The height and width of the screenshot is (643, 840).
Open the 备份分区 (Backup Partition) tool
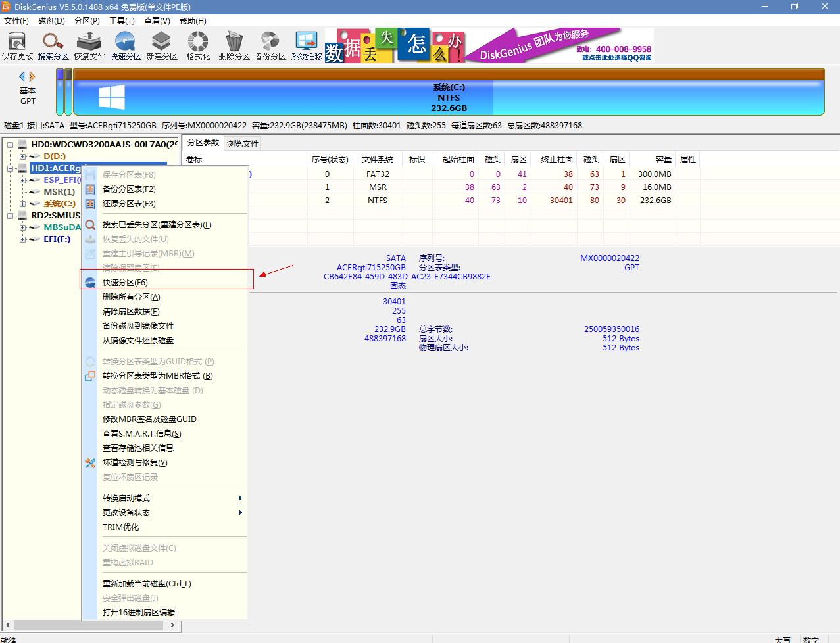click(x=270, y=45)
